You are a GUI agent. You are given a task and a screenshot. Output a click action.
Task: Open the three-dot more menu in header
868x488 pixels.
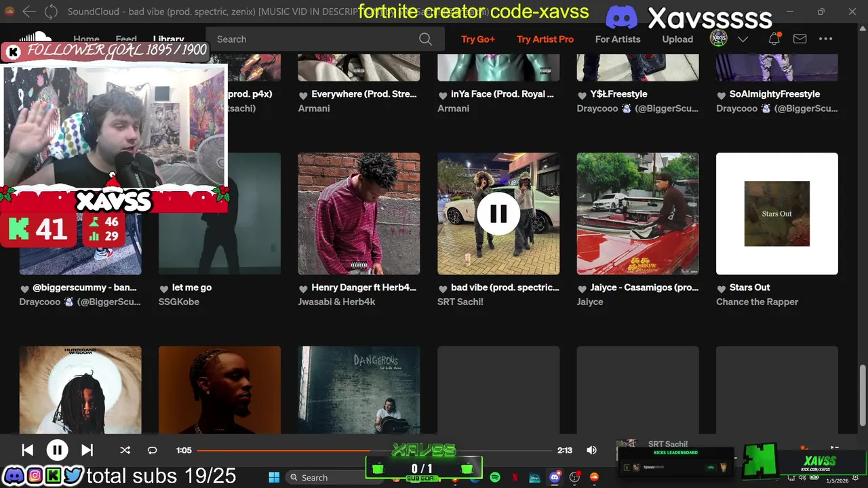pyautogui.click(x=825, y=39)
